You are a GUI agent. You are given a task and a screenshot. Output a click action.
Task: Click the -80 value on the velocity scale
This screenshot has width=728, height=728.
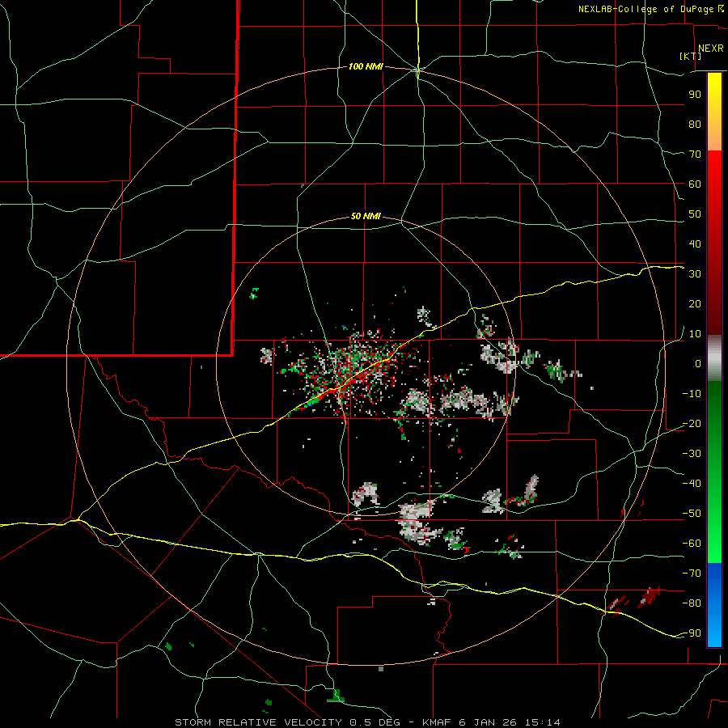click(x=692, y=603)
